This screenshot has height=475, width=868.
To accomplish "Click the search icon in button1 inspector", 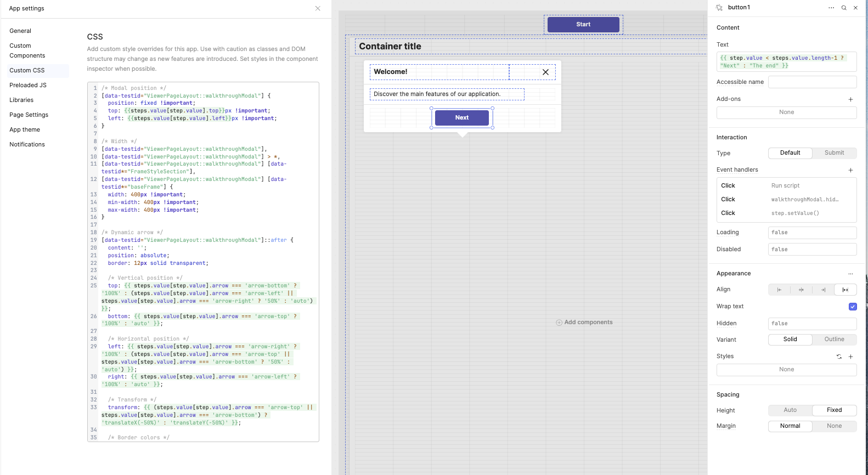I will click(844, 8).
